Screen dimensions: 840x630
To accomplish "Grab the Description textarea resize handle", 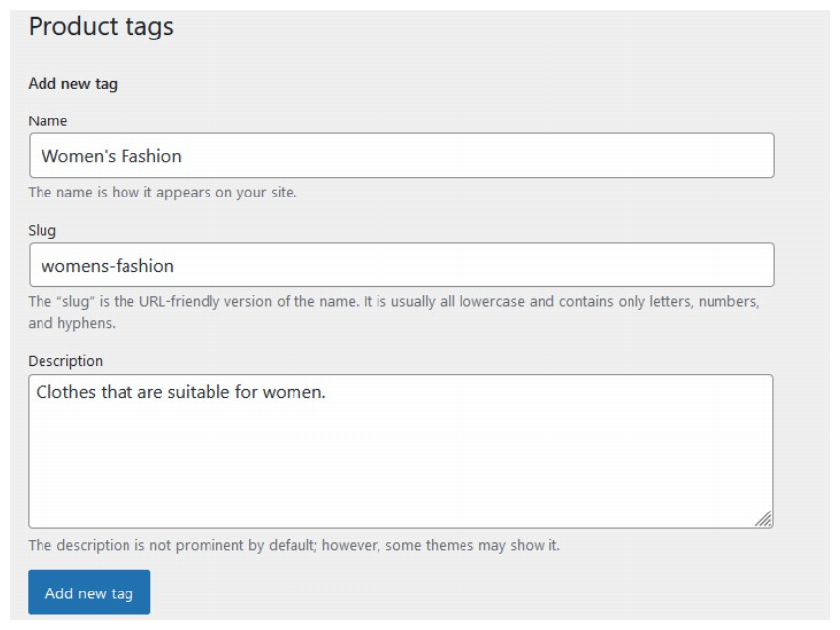I will pos(763,519).
